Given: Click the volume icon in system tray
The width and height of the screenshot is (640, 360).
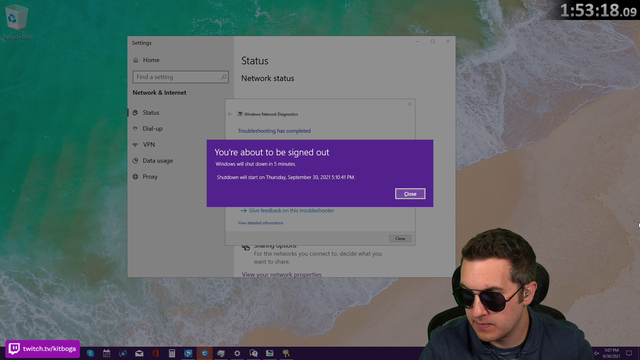Looking at the screenshot, I should click(596, 353).
